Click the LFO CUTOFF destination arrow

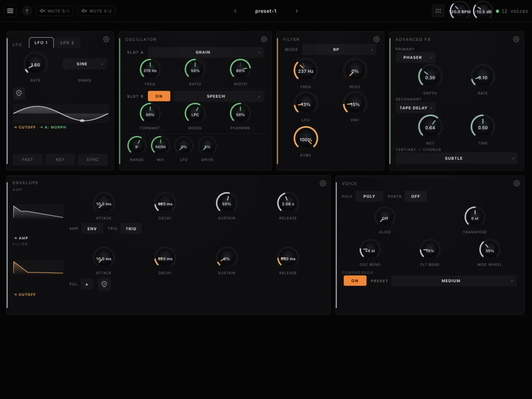point(25,127)
